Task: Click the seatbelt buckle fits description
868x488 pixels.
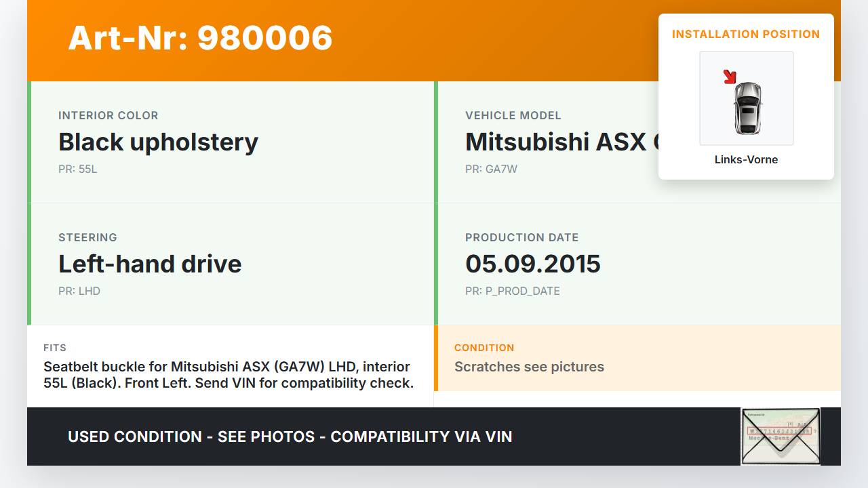Action: (x=229, y=375)
